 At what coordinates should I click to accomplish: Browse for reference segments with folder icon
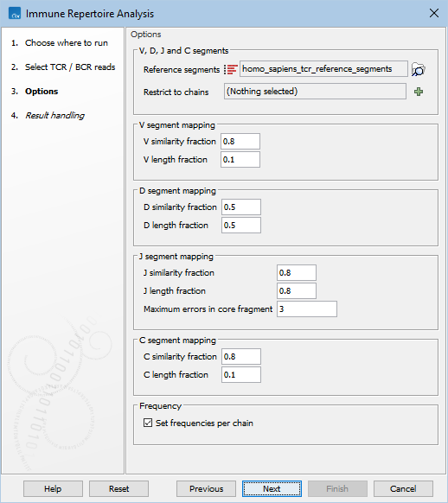[x=418, y=69]
